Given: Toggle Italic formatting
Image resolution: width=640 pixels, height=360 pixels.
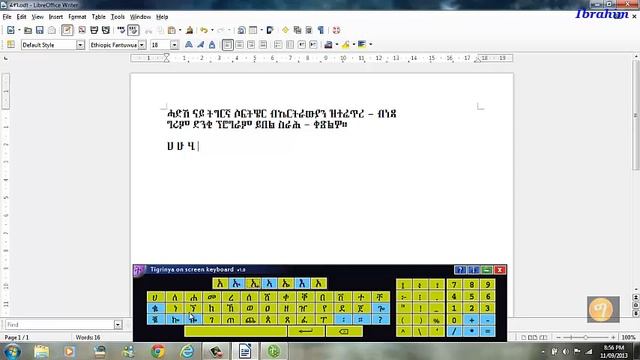Looking at the screenshot, I should tap(200, 44).
